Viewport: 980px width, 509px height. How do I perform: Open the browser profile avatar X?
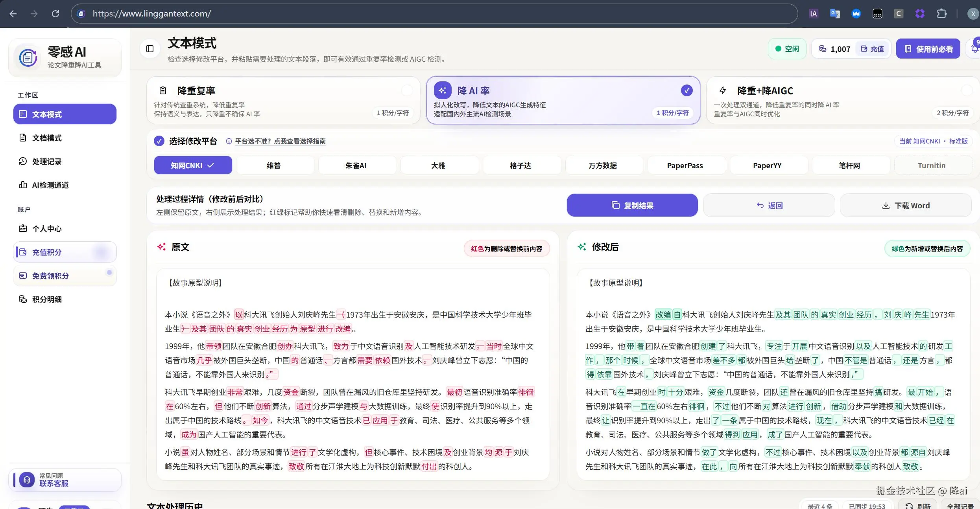click(973, 14)
